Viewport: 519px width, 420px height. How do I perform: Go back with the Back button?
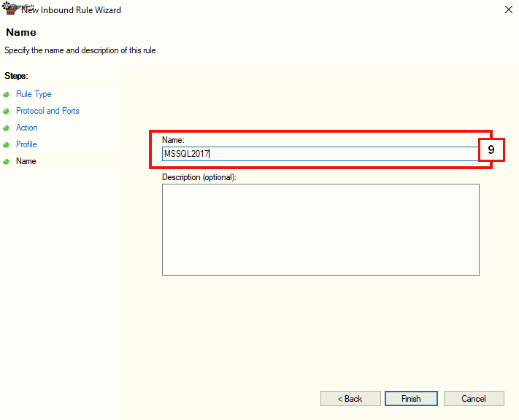click(350, 399)
